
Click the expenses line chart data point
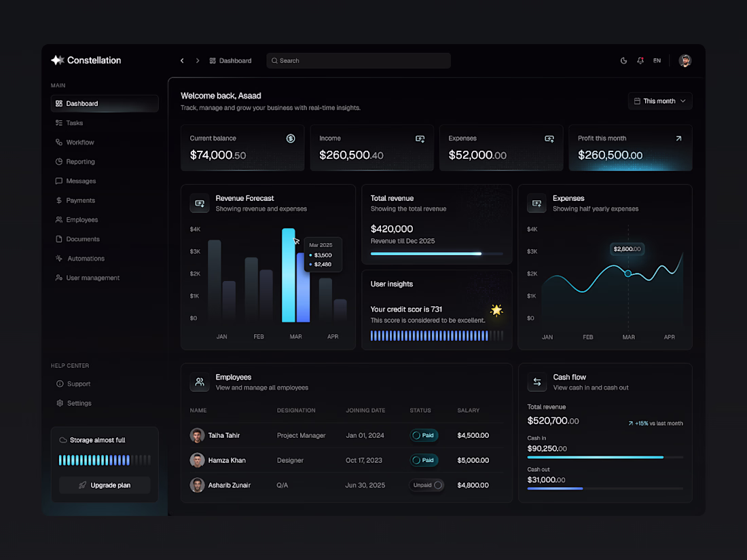pyautogui.click(x=628, y=274)
